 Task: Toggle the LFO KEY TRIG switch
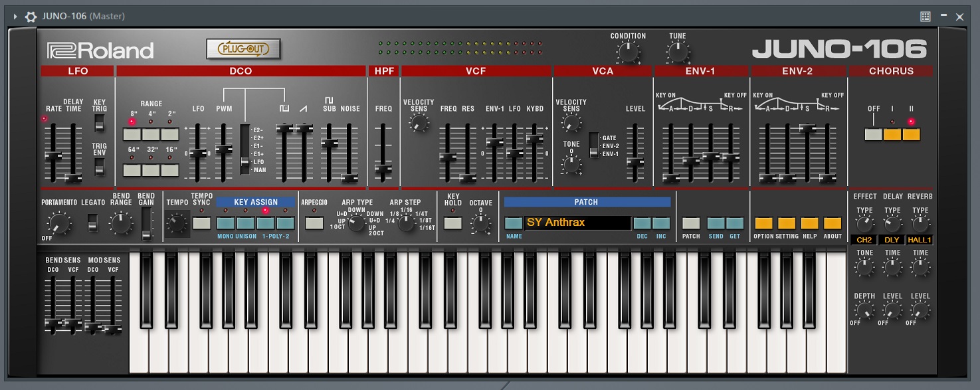99,123
